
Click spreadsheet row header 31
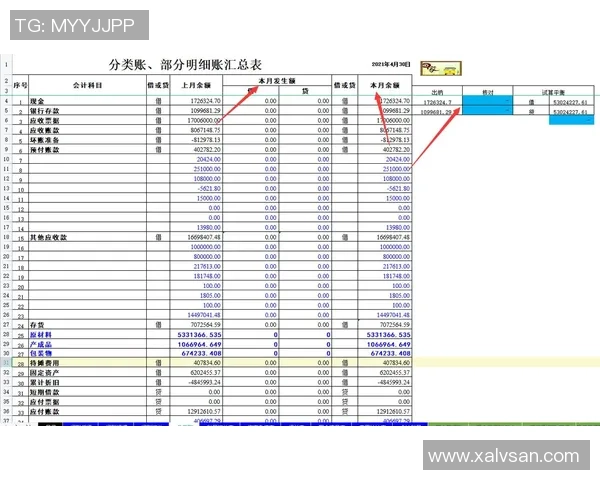pos(6,363)
